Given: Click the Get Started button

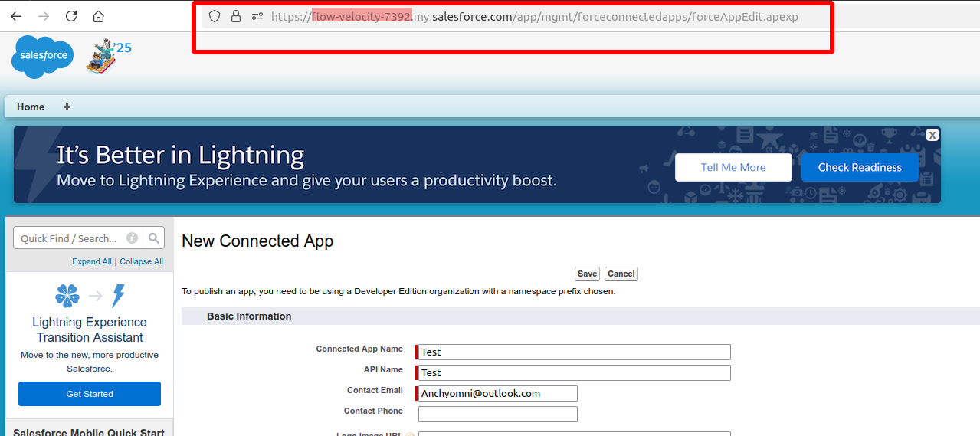Looking at the screenshot, I should click(90, 394).
